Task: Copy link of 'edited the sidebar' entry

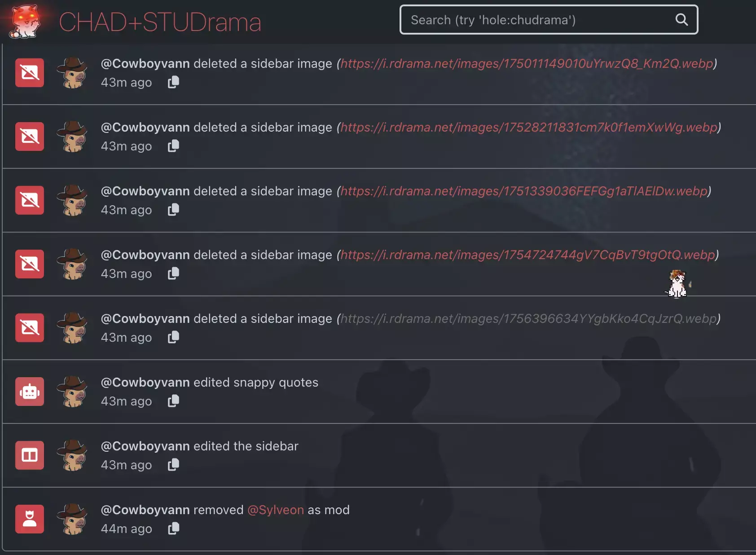Action: (x=173, y=464)
